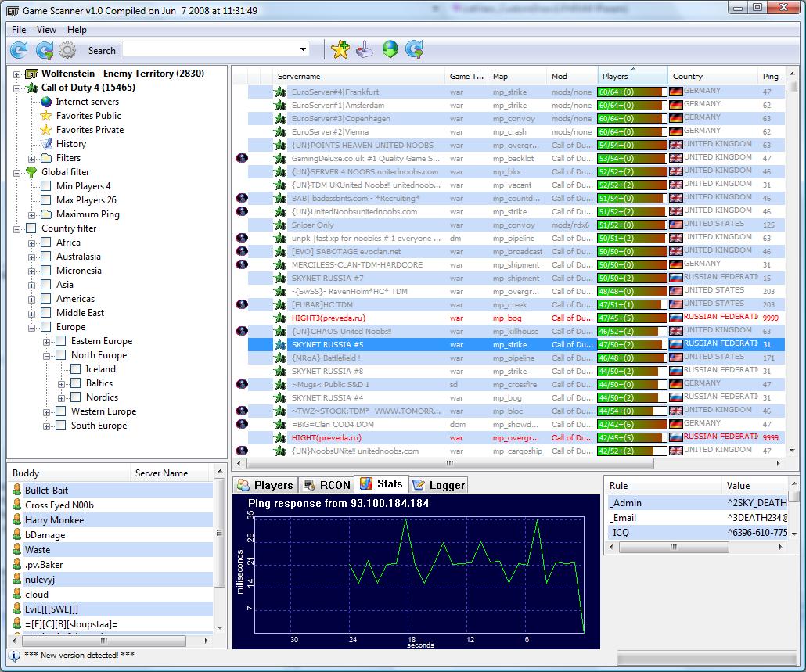The height and width of the screenshot is (672, 806).
Task: Click the Call of Duty 4 game icon
Action: coord(31,88)
